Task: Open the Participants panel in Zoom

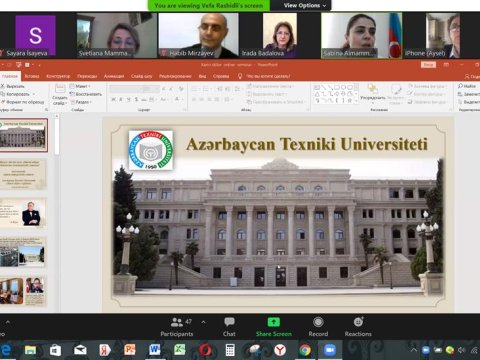Action: [x=177, y=327]
